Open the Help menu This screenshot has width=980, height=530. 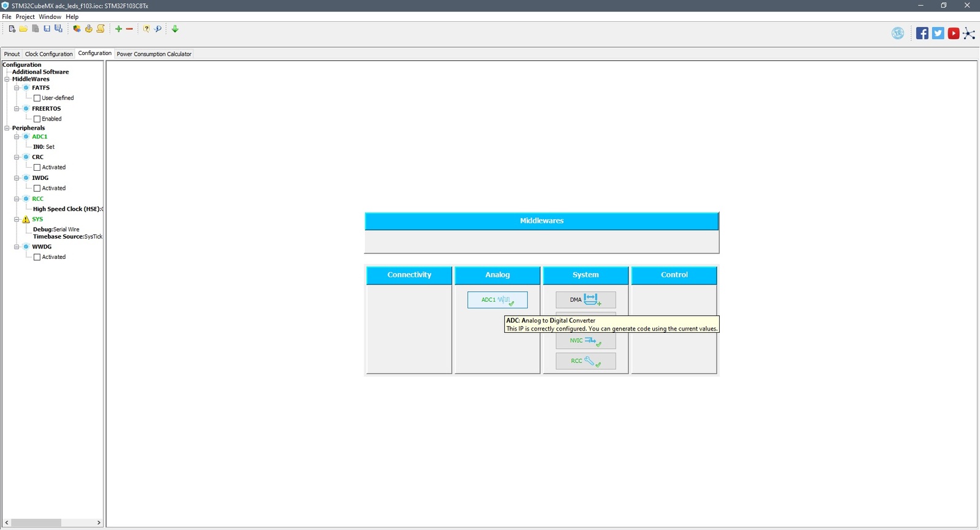click(72, 17)
